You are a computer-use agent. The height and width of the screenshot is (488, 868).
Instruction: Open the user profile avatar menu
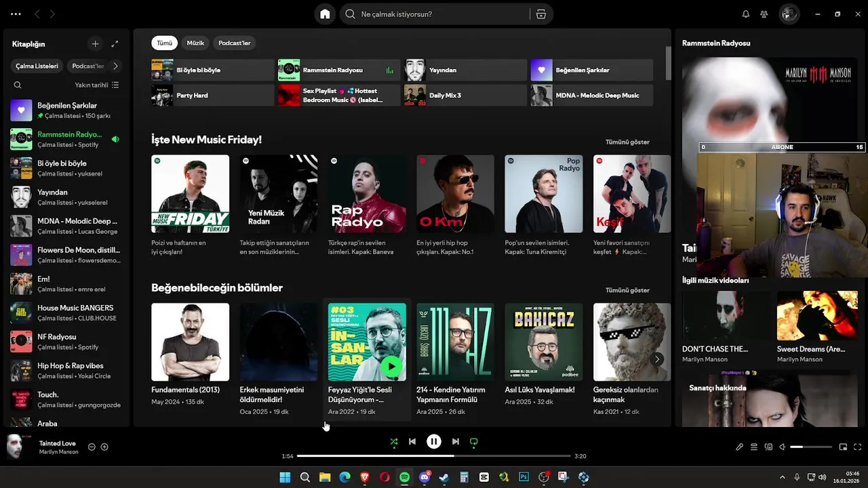(789, 14)
